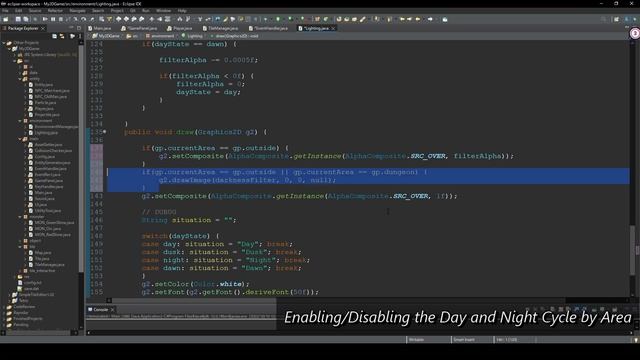Open the Refactor menu
This screenshot has height=360, width=640.
pos(55,11)
